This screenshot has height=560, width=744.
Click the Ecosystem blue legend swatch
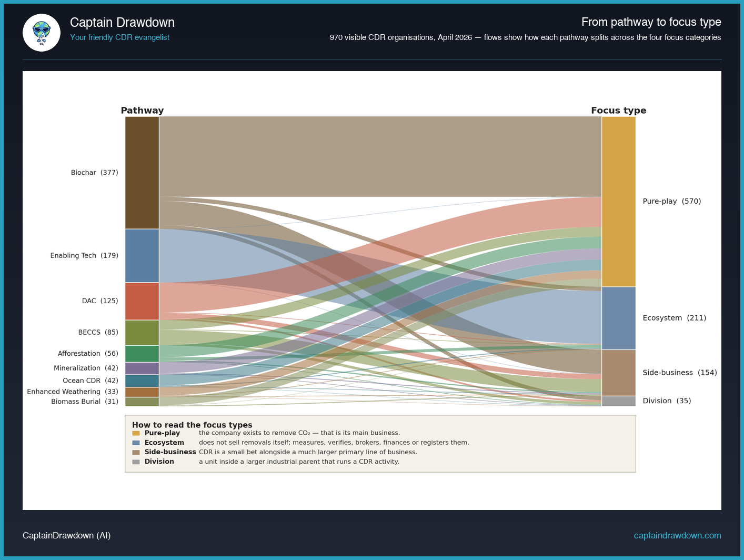136,443
